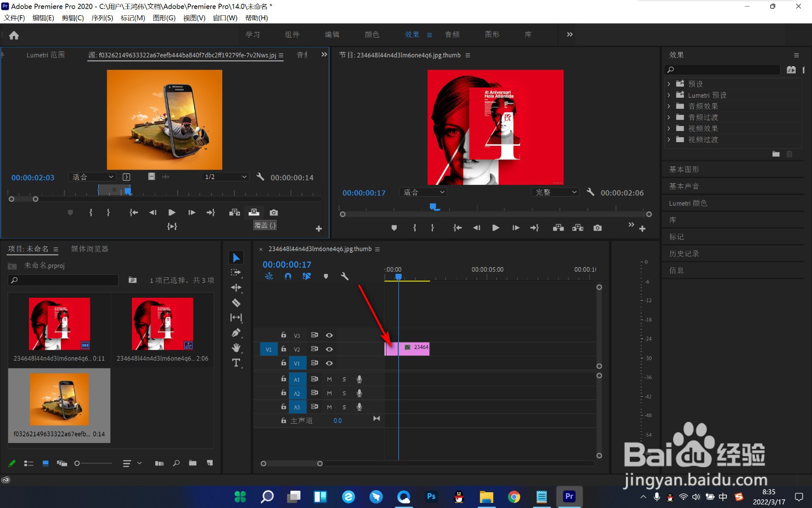The width and height of the screenshot is (812, 508).
Task: Open Source monitor settings wrench
Action: [260, 177]
